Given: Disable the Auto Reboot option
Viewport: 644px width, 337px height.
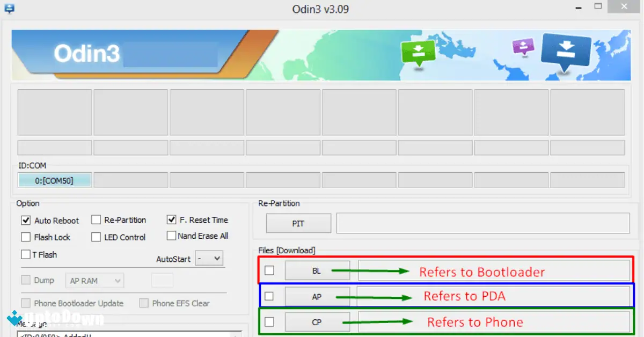Looking at the screenshot, I should pyautogui.click(x=26, y=220).
